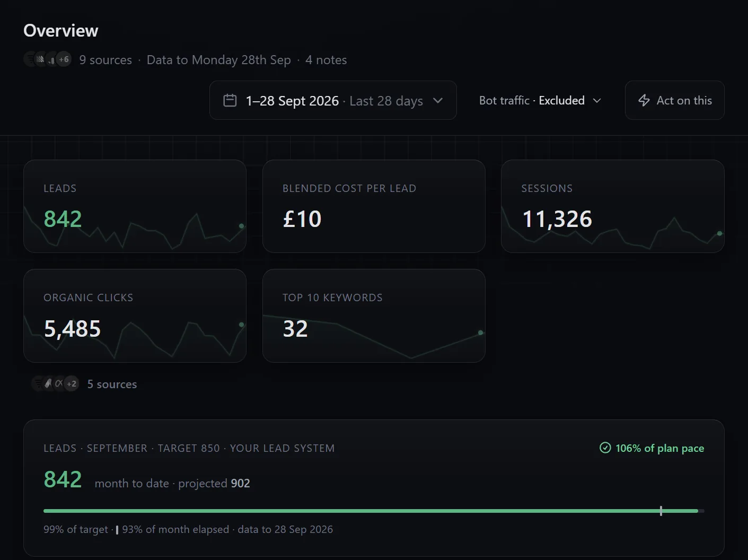Click the check-circle icon beside 106% of plan pace

605,448
